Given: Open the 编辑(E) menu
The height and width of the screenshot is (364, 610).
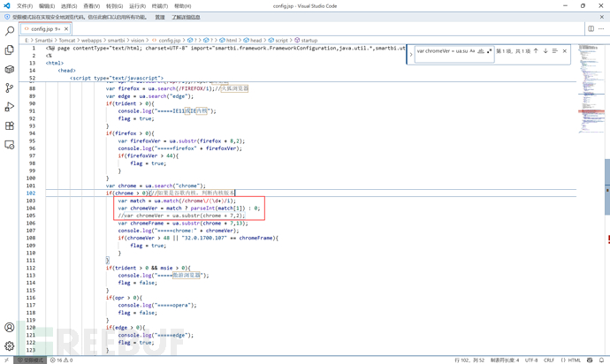Looking at the screenshot, I should click(x=47, y=6).
